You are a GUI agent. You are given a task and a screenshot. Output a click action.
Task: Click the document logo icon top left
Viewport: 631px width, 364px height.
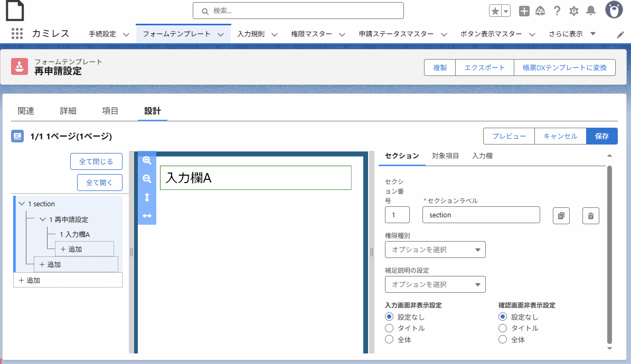coord(15,11)
